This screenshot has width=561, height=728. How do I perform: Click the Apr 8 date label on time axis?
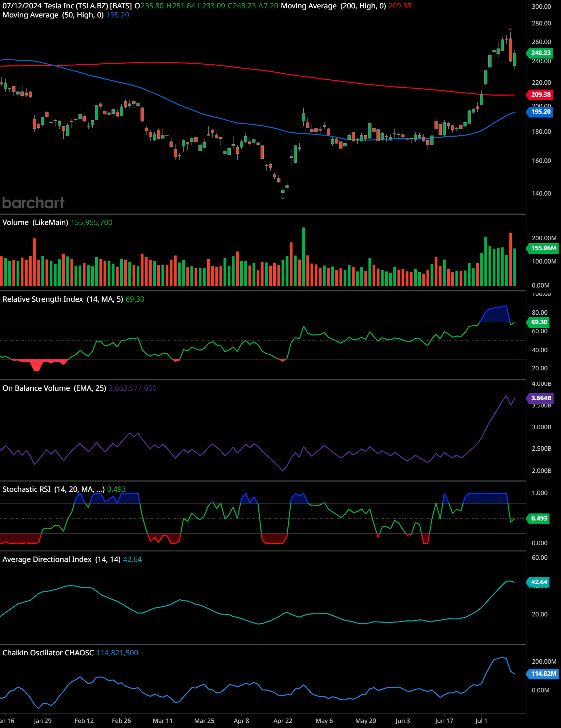[241, 721]
